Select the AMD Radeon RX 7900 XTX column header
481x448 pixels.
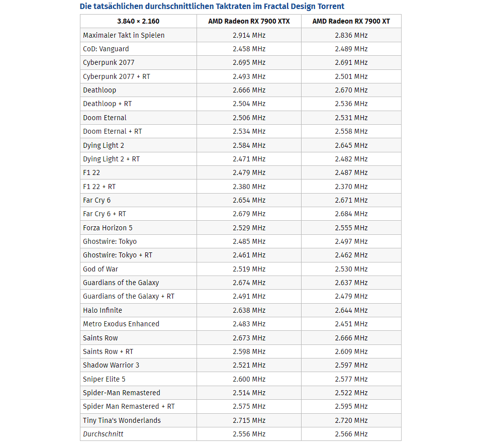click(249, 22)
